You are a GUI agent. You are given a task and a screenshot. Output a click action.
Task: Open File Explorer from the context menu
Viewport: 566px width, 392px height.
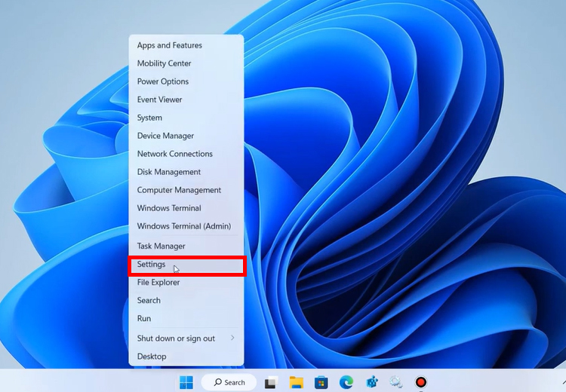point(186,283)
